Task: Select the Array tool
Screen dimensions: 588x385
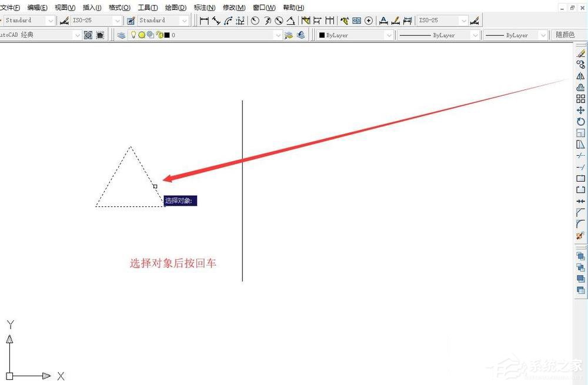Action: click(x=580, y=99)
